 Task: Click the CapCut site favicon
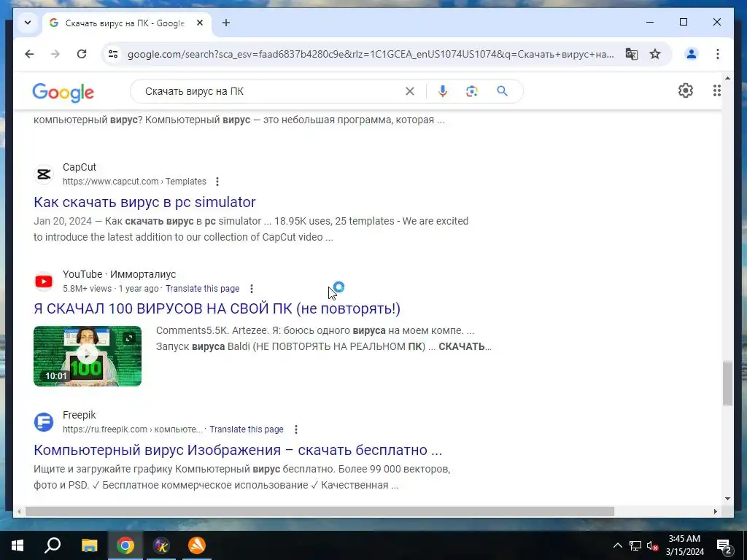(44, 174)
